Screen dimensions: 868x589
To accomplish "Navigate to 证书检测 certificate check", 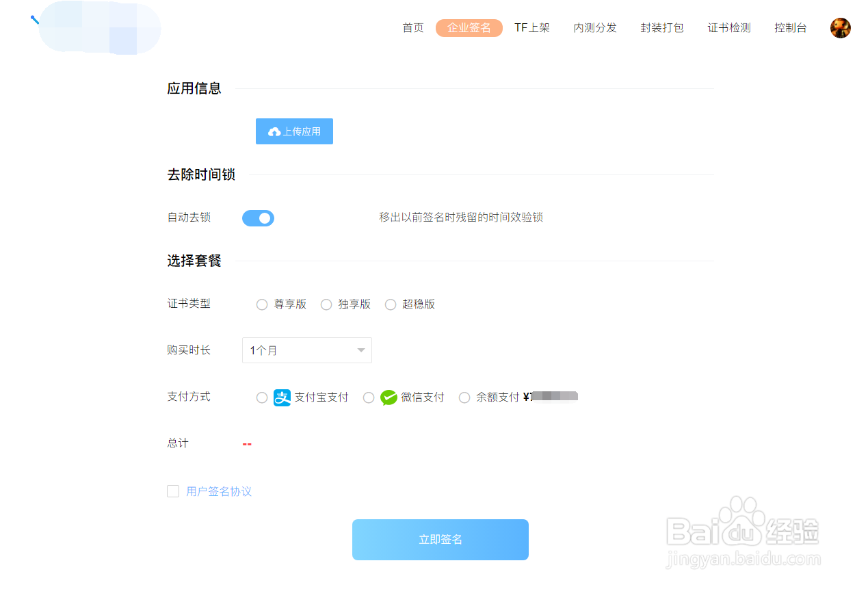I will point(729,28).
